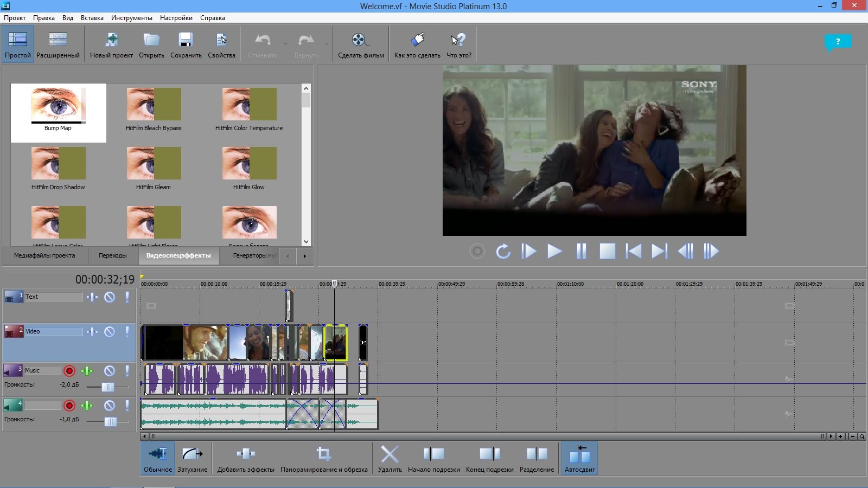Open the Инструменты menu
This screenshot has width=868, height=488.
[131, 18]
